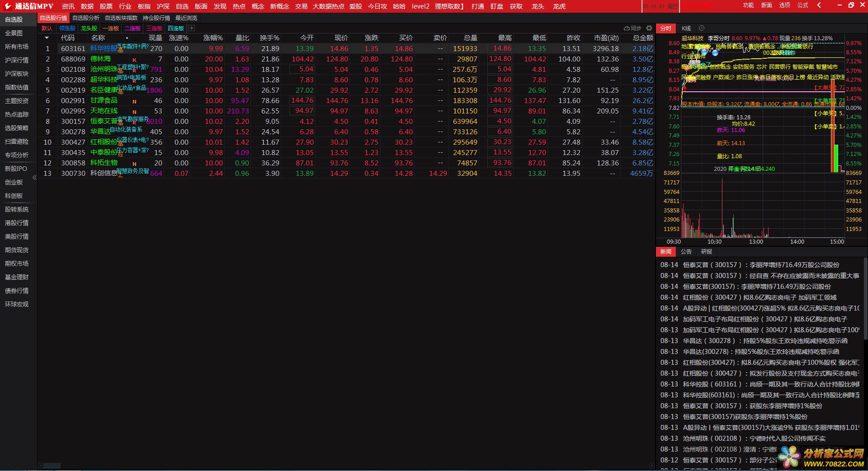Viewport: 868px width, 471px height.
Task: Sort table by 换手% column header
Action: click(269, 38)
